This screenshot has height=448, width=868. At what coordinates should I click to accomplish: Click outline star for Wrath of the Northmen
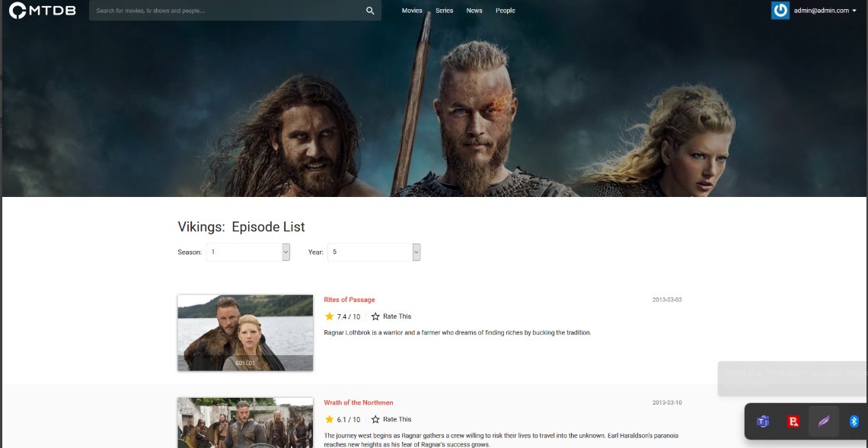375,419
